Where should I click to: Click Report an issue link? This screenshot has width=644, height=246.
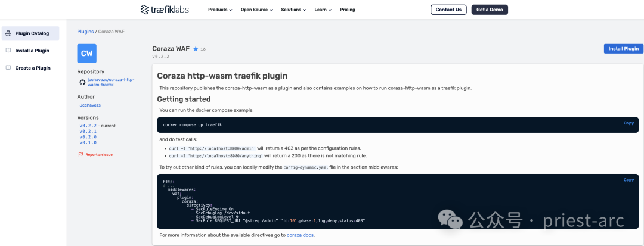click(x=99, y=155)
